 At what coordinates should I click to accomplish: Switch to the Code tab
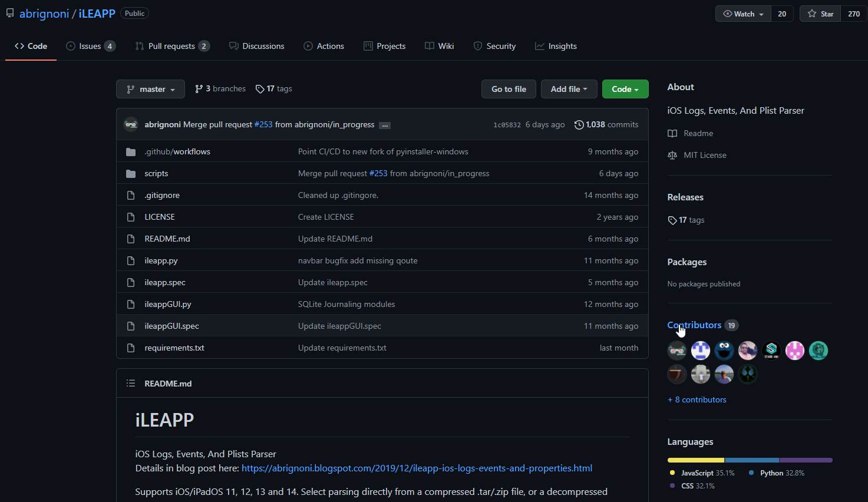pyautogui.click(x=31, y=46)
